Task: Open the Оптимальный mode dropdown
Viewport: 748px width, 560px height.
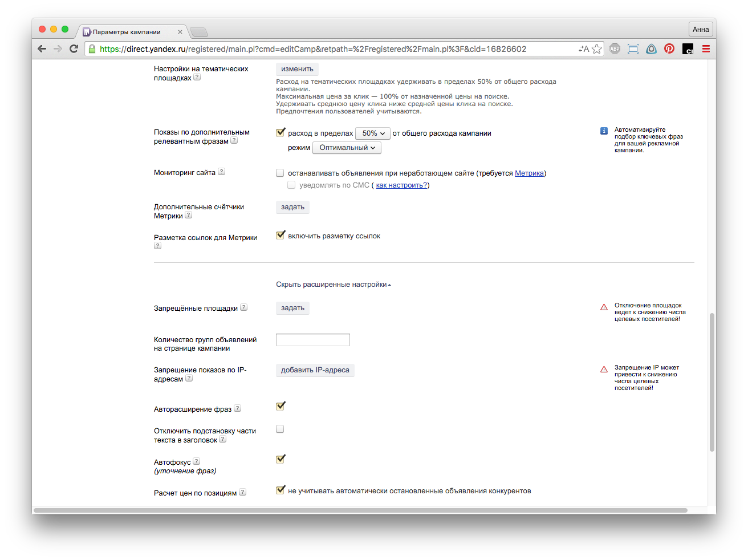Action: [347, 148]
